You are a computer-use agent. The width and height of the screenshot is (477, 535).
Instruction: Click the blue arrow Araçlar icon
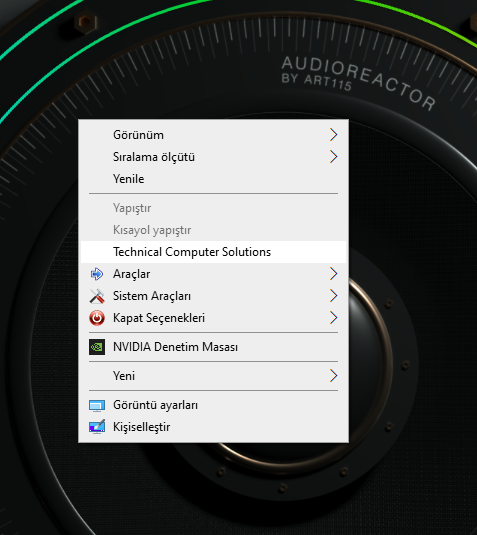(x=97, y=274)
